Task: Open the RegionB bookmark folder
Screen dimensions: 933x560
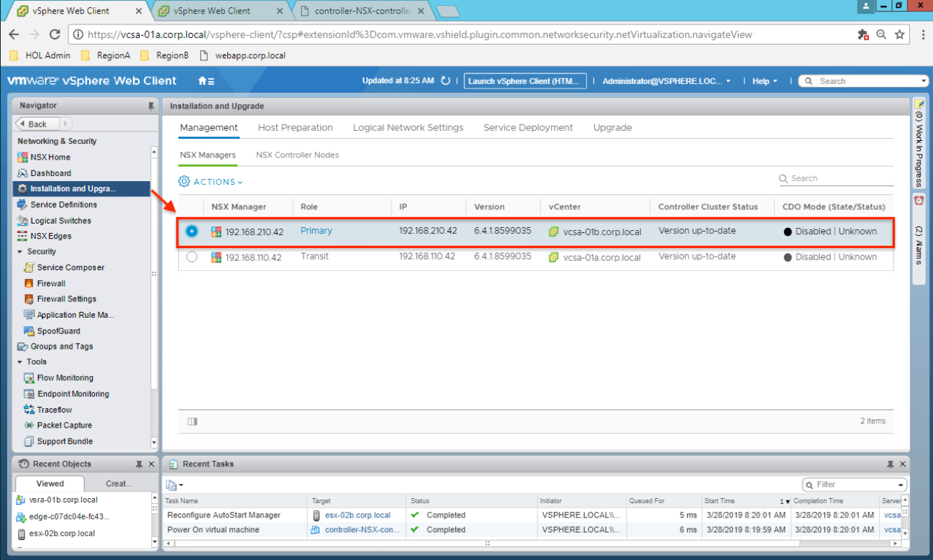Action: pyautogui.click(x=165, y=55)
